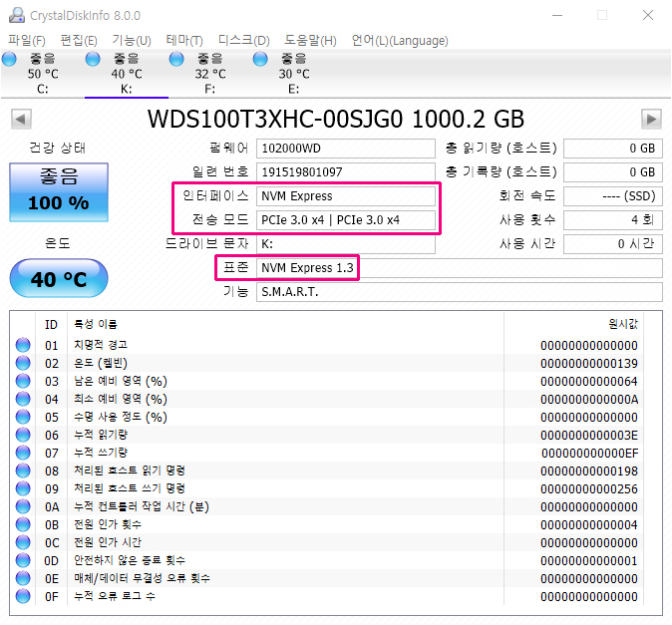The image size is (672, 625).
Task: Click the firmware field 102000WD
Action: coord(346,149)
